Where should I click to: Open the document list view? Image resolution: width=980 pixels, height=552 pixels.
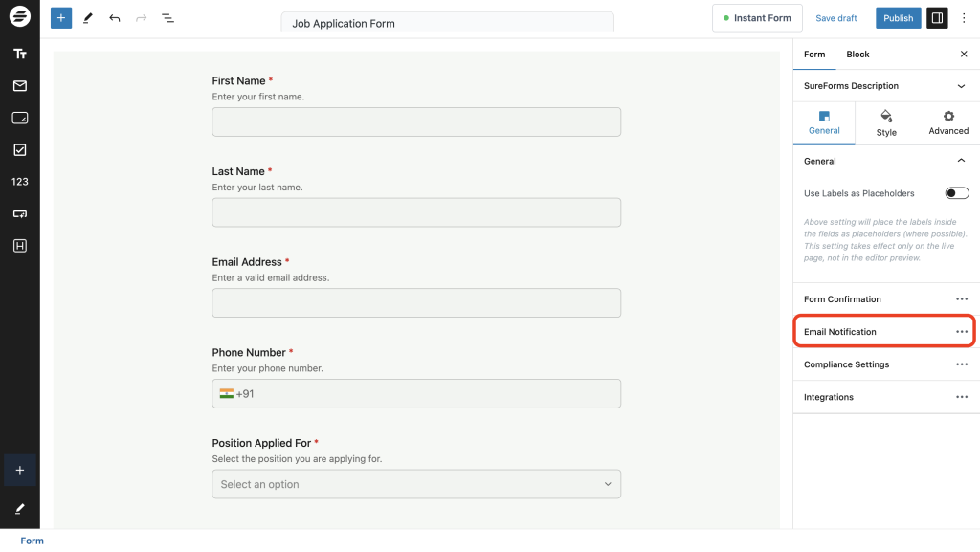pos(168,17)
